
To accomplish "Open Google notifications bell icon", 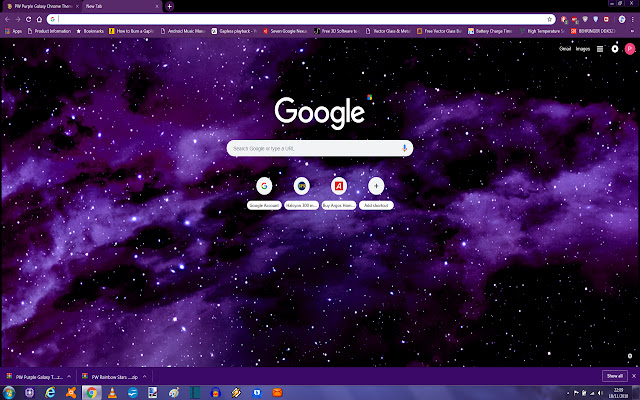I will coord(615,49).
